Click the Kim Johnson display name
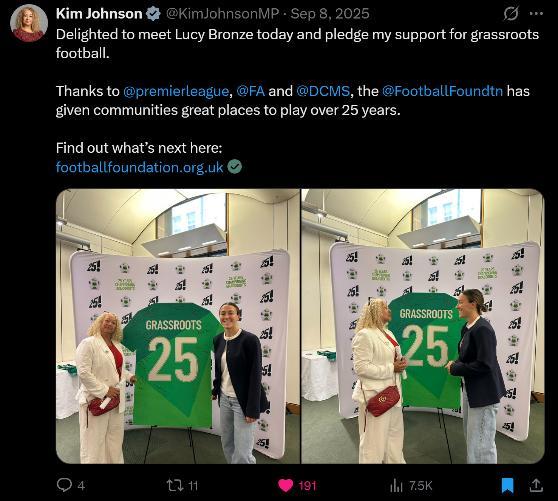Image resolution: width=558 pixels, height=501 pixels. 99,14
